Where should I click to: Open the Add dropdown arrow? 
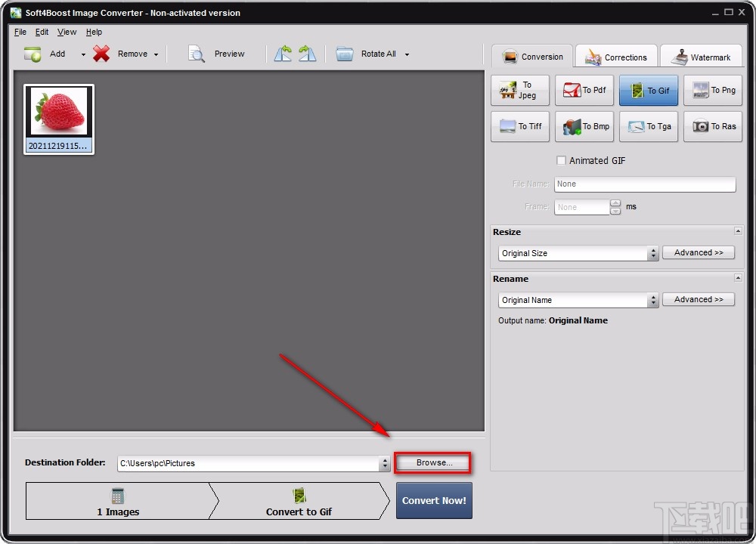[83, 54]
